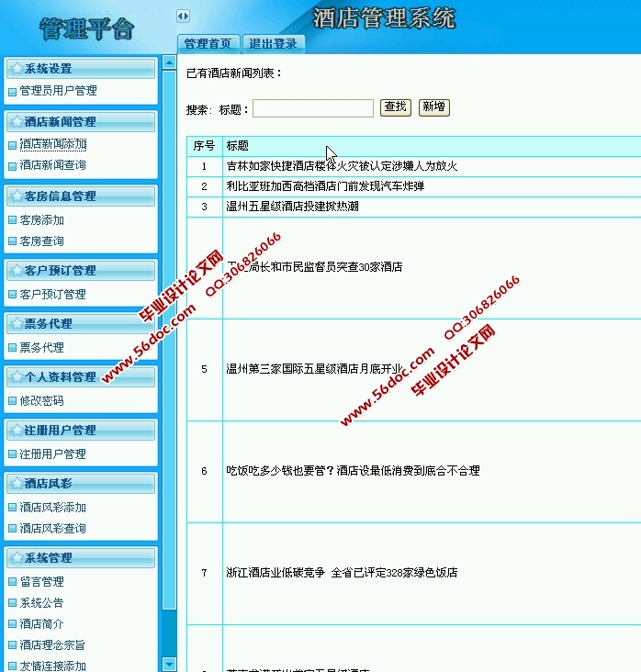The image size is (641, 672).
Task: Select the 退出登录 tab
Action: pyautogui.click(x=273, y=43)
